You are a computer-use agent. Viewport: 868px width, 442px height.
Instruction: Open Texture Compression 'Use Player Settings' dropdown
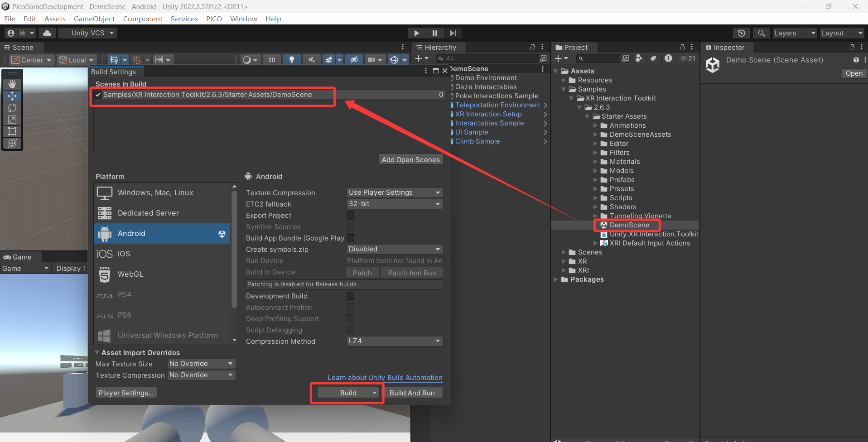(395, 192)
